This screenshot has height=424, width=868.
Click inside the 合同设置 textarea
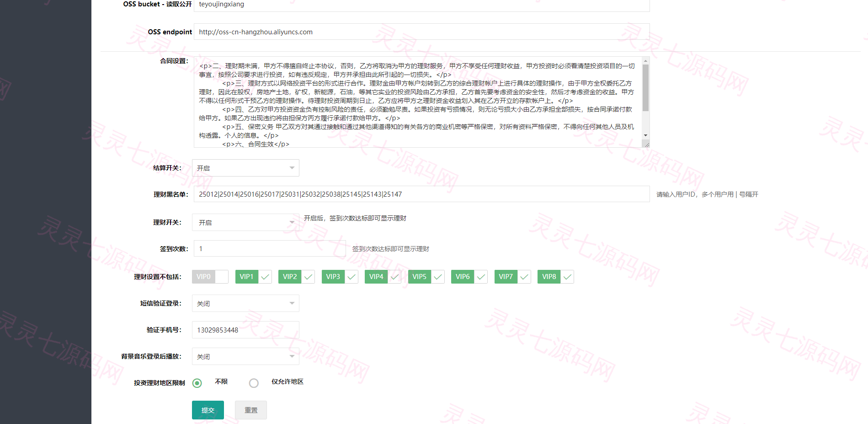point(418,102)
